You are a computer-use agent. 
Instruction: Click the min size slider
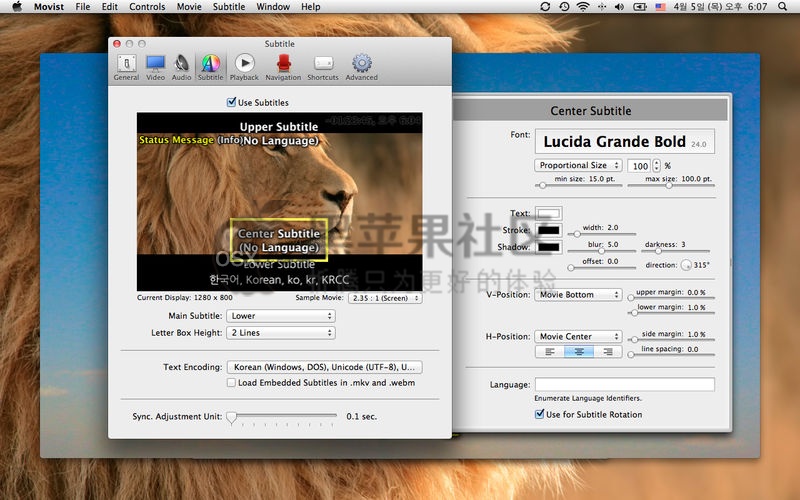(x=578, y=185)
